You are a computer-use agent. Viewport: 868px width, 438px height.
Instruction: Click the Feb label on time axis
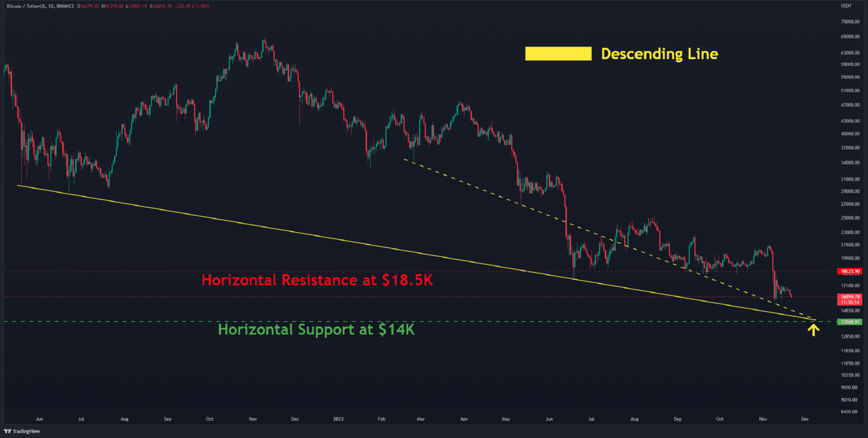tap(381, 419)
